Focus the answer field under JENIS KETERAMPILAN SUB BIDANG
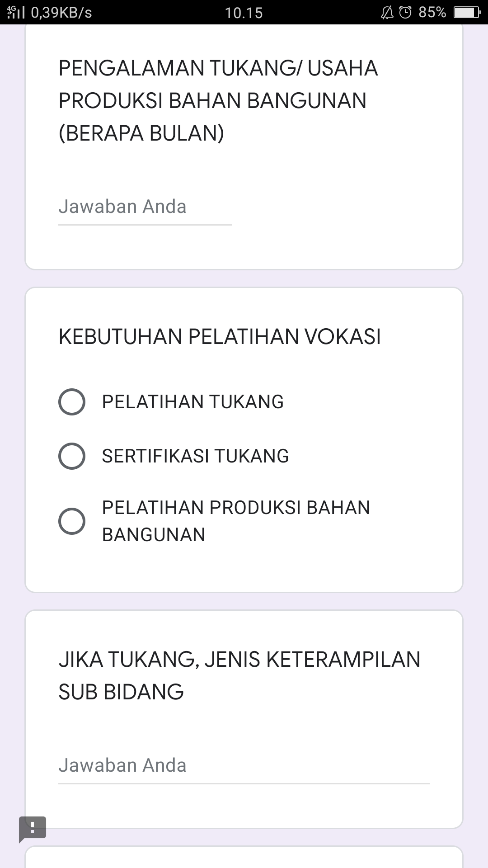488x868 pixels. pos(244,766)
